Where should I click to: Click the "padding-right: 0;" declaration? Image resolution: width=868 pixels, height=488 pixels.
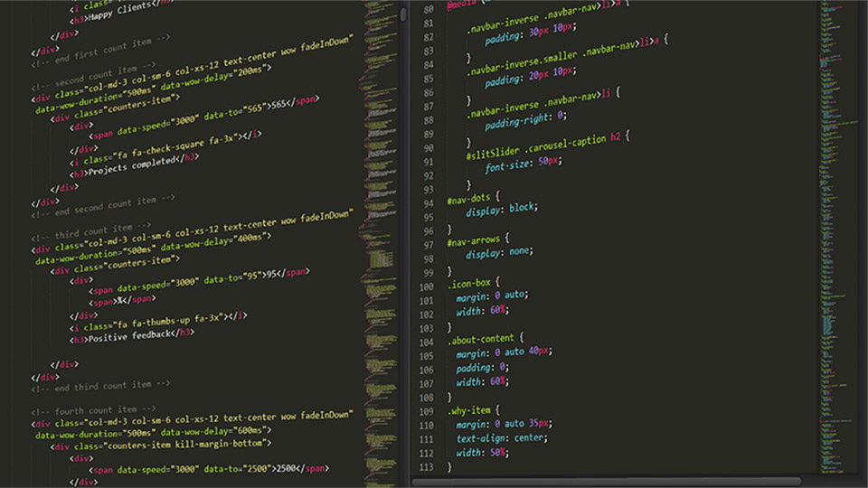(526, 121)
